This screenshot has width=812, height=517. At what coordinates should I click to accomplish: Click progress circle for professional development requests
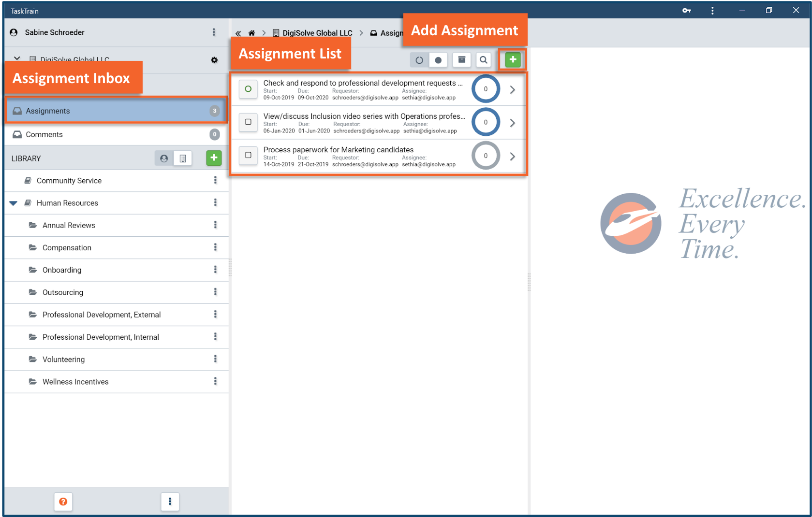tap(486, 89)
